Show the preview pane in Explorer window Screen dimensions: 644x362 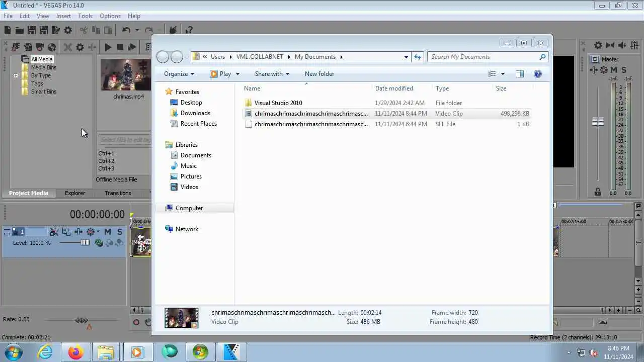(x=519, y=74)
